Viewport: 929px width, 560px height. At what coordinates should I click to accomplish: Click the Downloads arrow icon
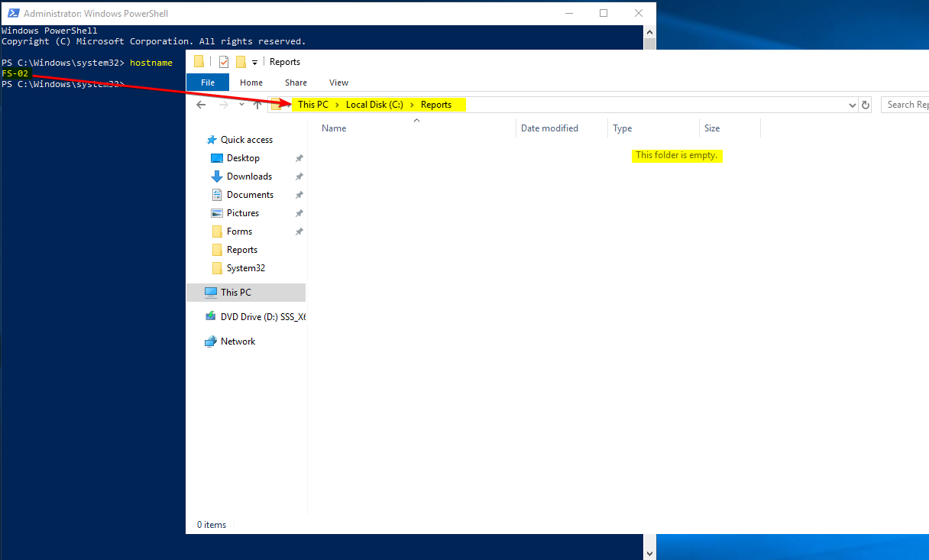coord(216,176)
